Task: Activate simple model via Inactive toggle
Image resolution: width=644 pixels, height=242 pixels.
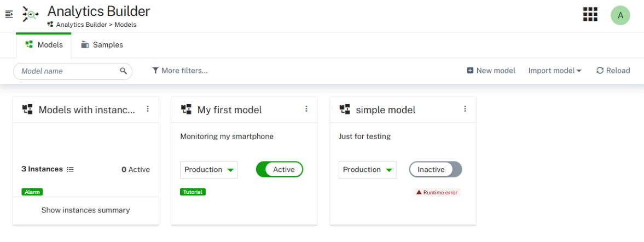Action: (x=436, y=169)
